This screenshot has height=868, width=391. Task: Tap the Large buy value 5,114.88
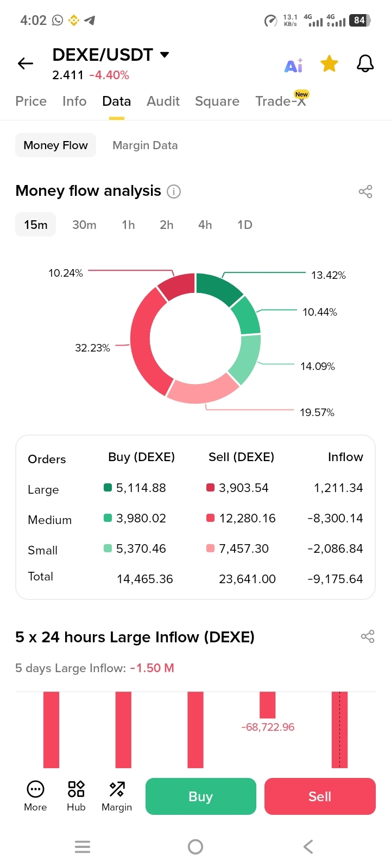141,488
